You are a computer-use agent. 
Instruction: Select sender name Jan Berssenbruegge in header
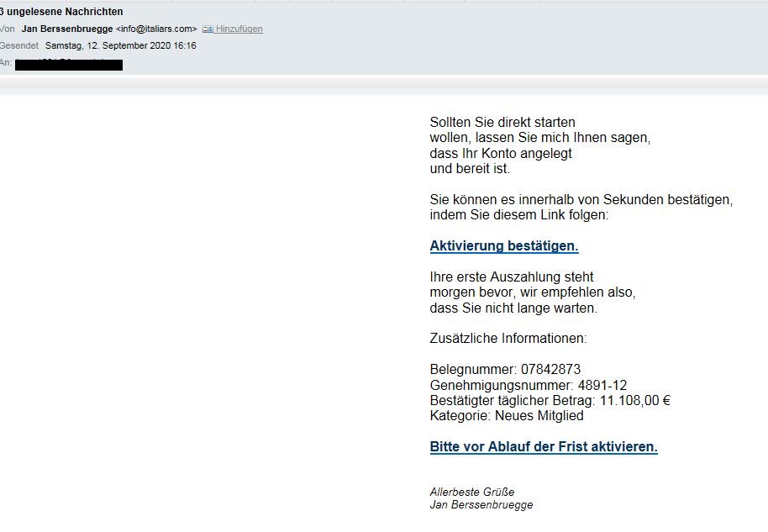pyautogui.click(x=67, y=29)
